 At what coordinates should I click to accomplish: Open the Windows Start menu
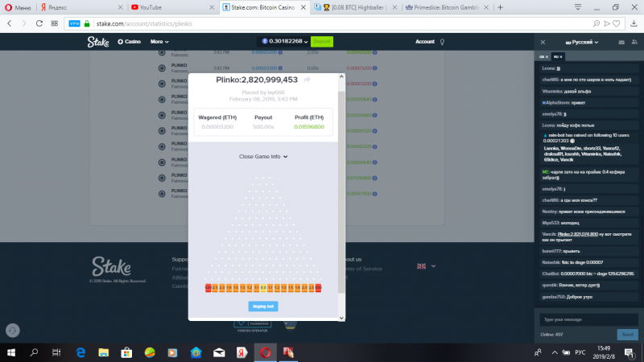(11, 352)
